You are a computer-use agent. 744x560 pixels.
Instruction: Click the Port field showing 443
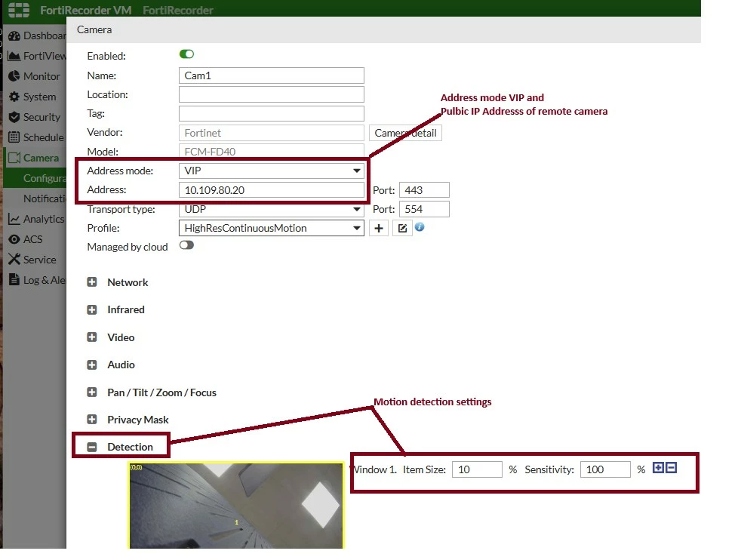424,190
